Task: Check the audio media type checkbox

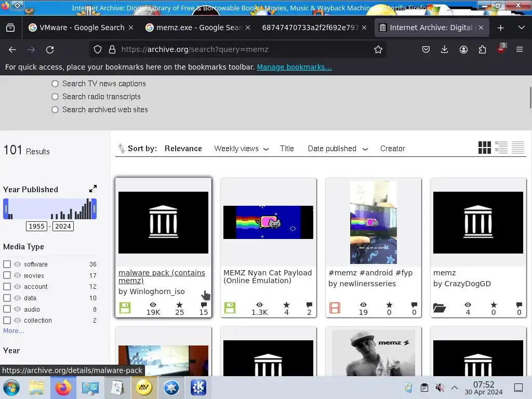Action: (7, 309)
